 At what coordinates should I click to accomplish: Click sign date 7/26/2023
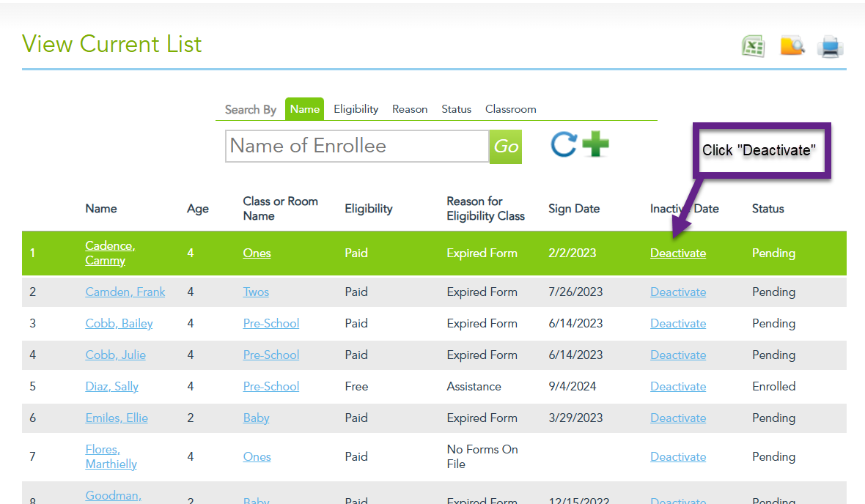coord(575,292)
